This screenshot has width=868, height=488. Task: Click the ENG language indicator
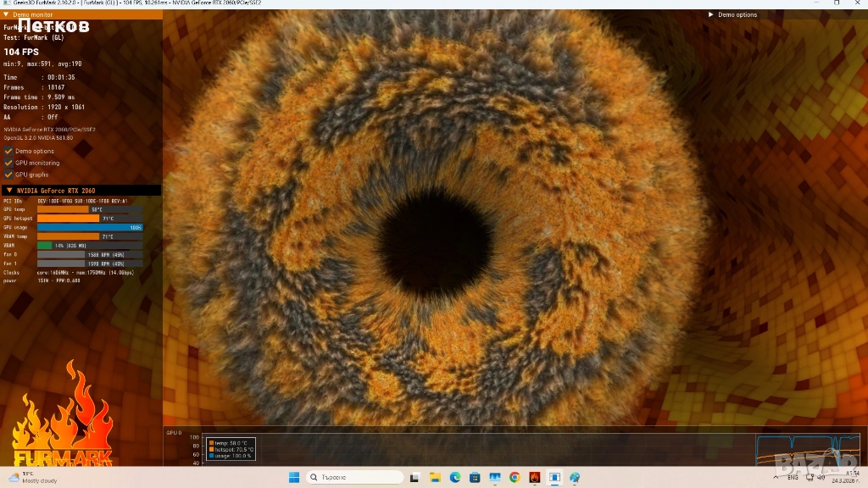pos(793,478)
